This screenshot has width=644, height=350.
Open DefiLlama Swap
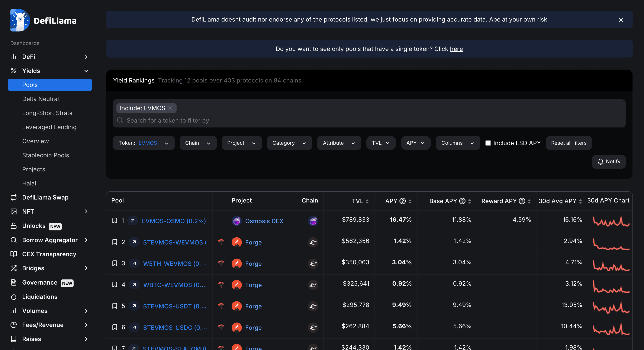[x=45, y=197]
